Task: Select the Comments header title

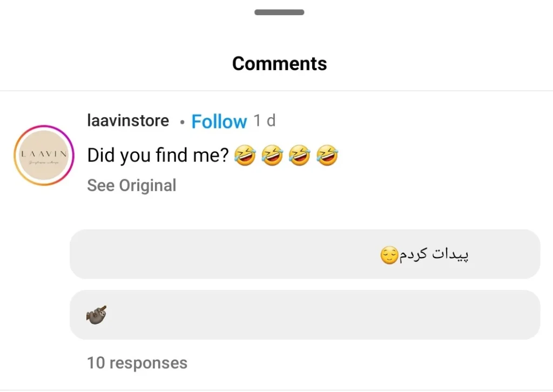Action: click(279, 63)
